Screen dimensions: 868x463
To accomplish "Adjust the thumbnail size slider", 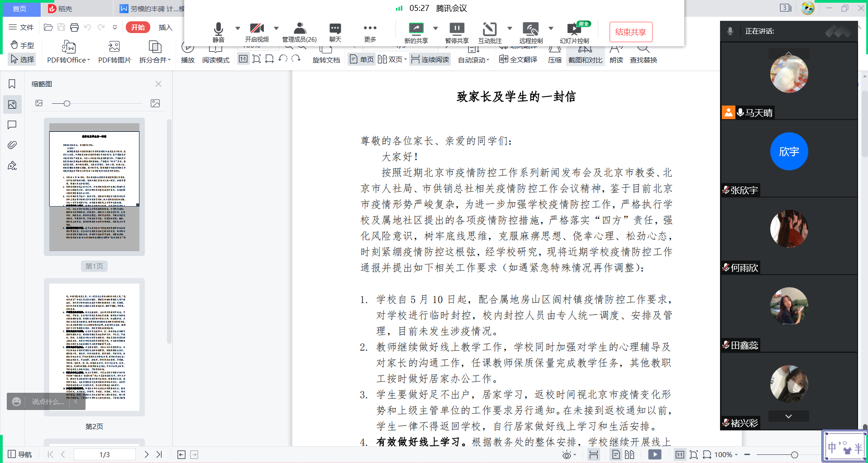I will coord(67,104).
